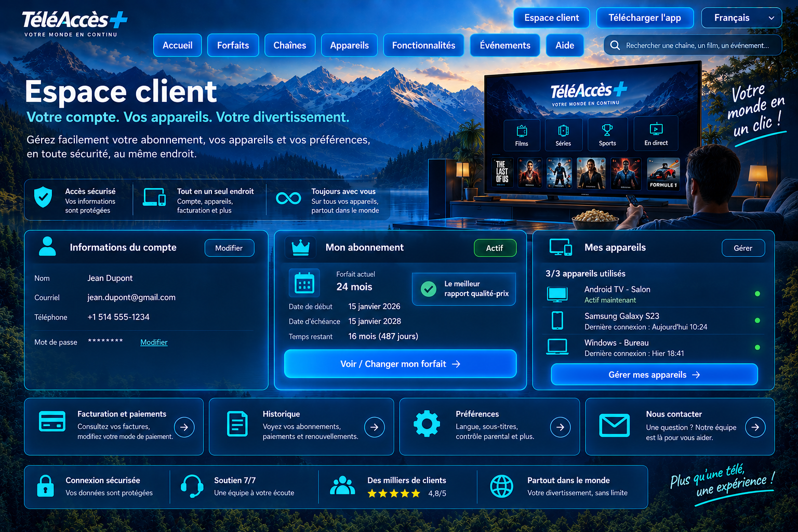Click the Accès sécurisé shield icon
This screenshot has height=532, width=798.
(x=43, y=197)
